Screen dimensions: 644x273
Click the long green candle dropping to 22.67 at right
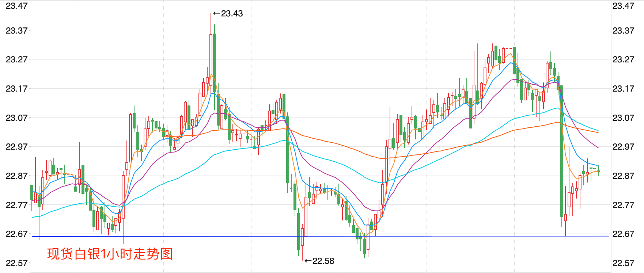pyautogui.click(x=562, y=151)
